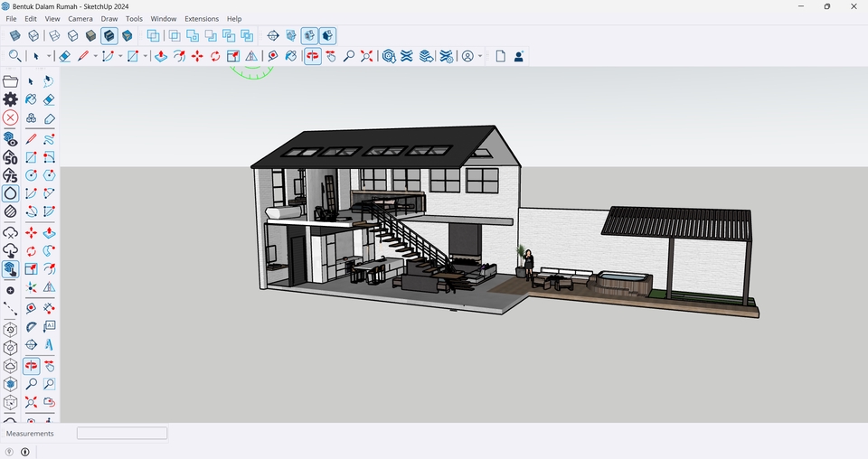Image resolution: width=868 pixels, height=459 pixels.
Task: Click the geo-location status bar icon
Action: pyautogui.click(x=9, y=452)
